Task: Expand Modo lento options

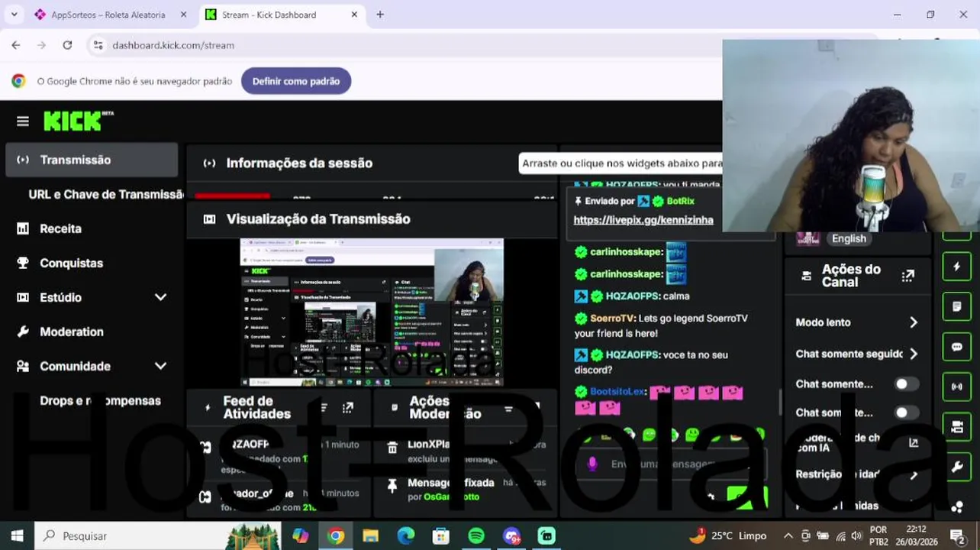Action: pos(914,322)
